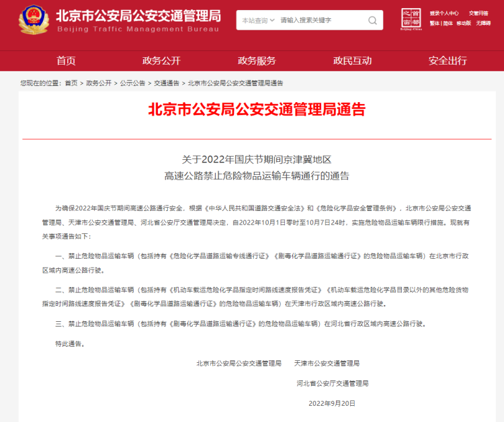Click the paragraph beginning 为确保2022年国庆节
The image size is (504, 422).
pos(257,222)
